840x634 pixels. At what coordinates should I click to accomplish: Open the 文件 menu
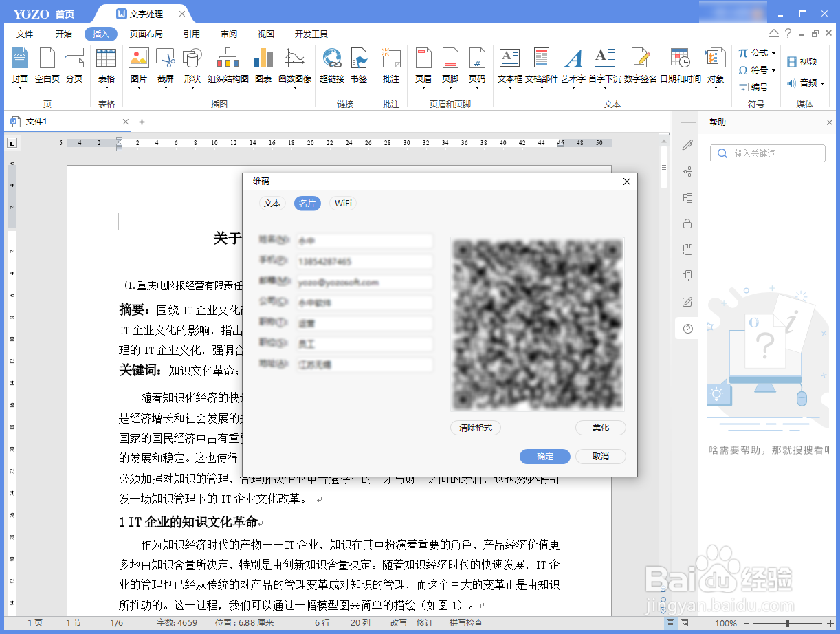[x=25, y=34]
